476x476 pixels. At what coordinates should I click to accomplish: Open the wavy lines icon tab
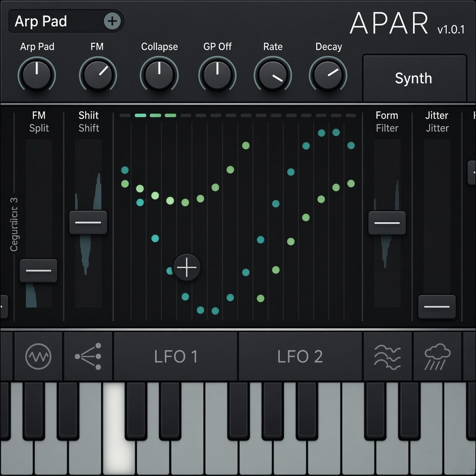click(x=387, y=356)
